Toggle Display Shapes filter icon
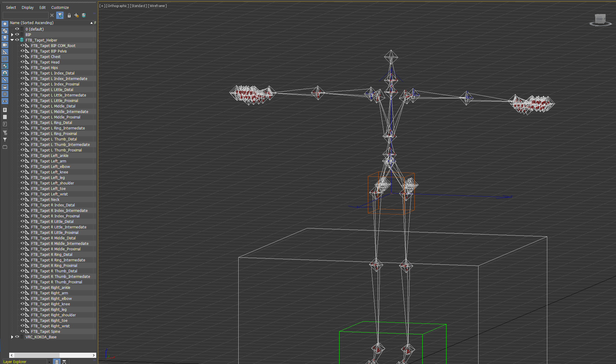This screenshot has width=616, height=364. pos(5,31)
